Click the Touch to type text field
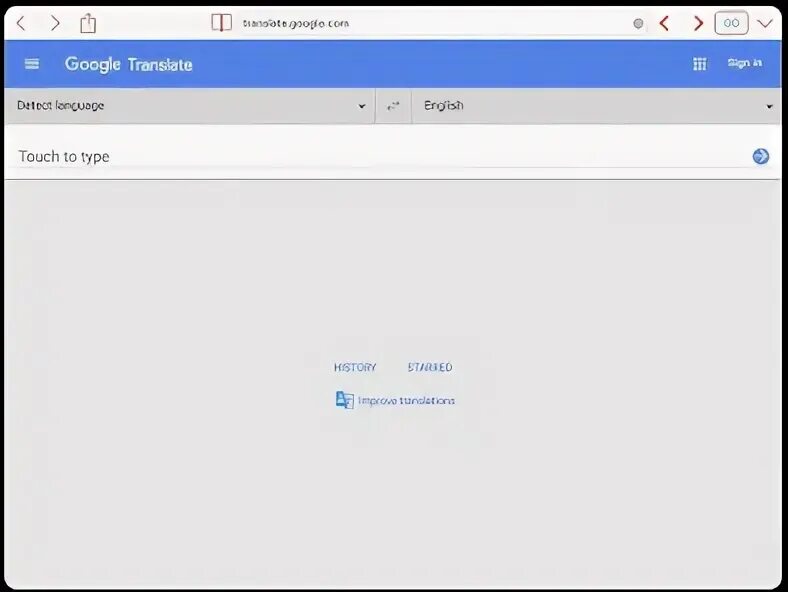This screenshot has width=788, height=592. tap(382, 156)
